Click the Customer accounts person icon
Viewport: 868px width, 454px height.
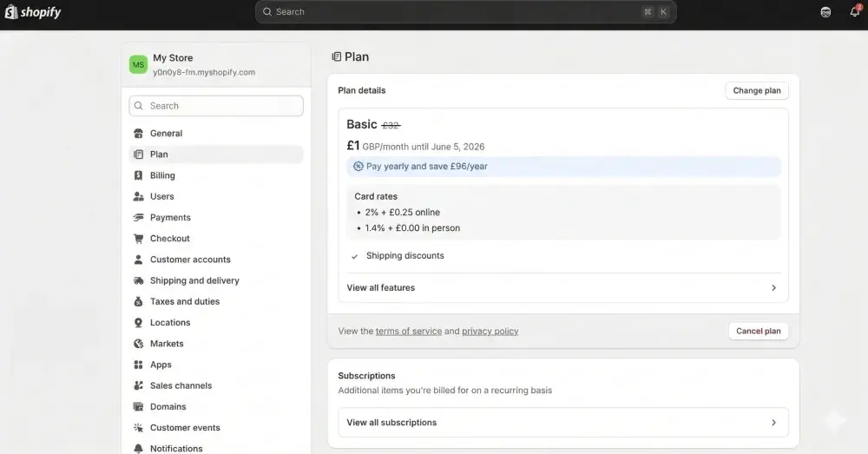coord(138,260)
